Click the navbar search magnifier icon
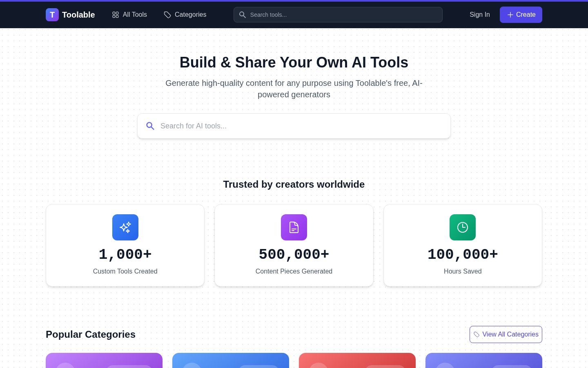The width and height of the screenshot is (588, 368). 243,15
